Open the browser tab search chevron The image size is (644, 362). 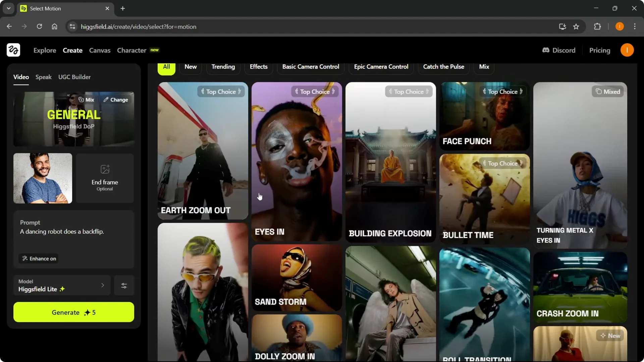coord(8,8)
